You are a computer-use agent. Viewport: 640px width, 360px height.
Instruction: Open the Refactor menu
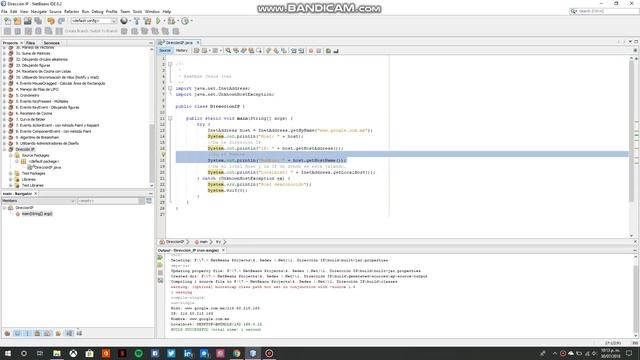(71, 12)
